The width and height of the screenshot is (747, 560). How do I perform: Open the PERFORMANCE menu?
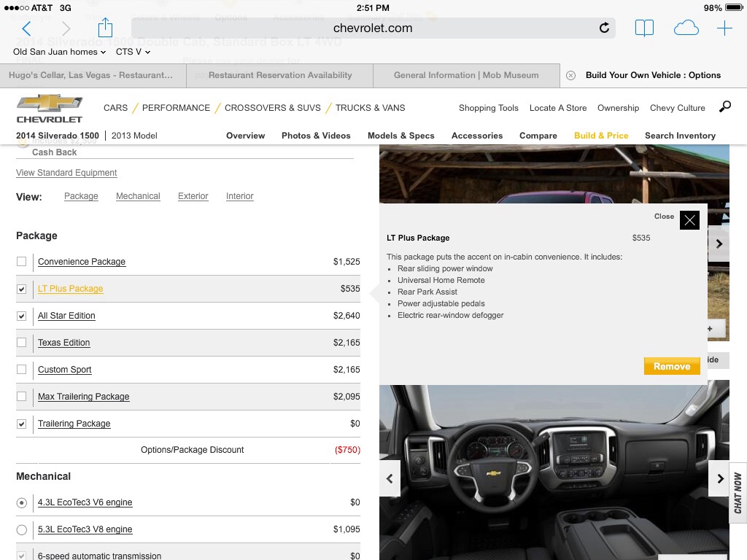(176, 108)
